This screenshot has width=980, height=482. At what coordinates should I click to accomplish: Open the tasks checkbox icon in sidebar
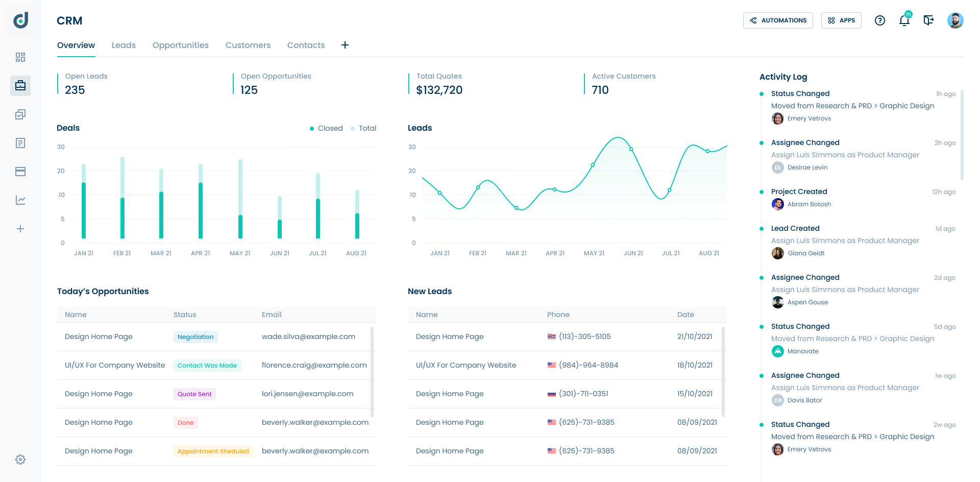(x=20, y=114)
